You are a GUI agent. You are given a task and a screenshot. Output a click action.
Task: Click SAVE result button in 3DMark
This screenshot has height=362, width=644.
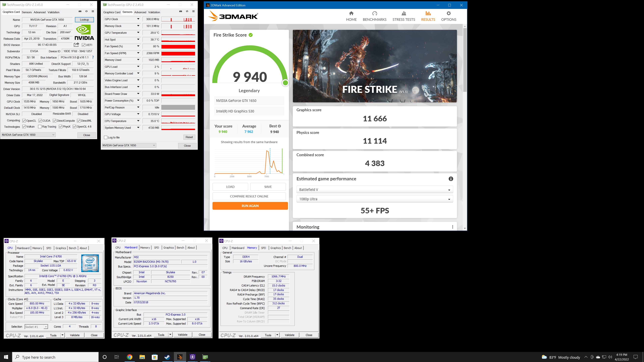point(268,187)
